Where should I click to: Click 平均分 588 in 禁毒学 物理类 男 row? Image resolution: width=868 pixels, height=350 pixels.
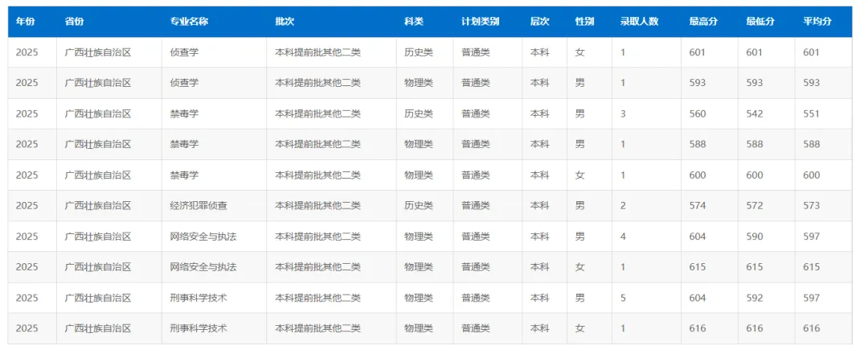812,144
